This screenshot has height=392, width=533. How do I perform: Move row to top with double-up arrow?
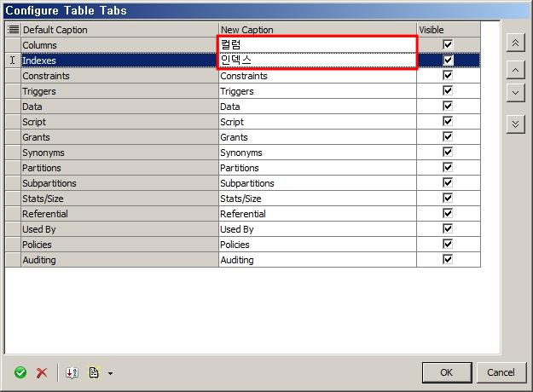514,42
